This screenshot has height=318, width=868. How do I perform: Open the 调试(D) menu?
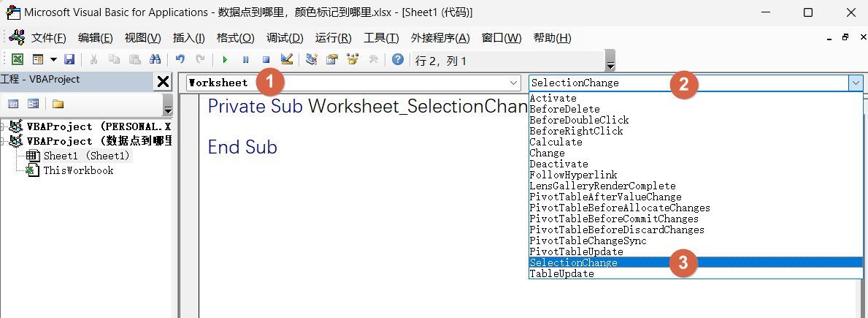point(285,38)
